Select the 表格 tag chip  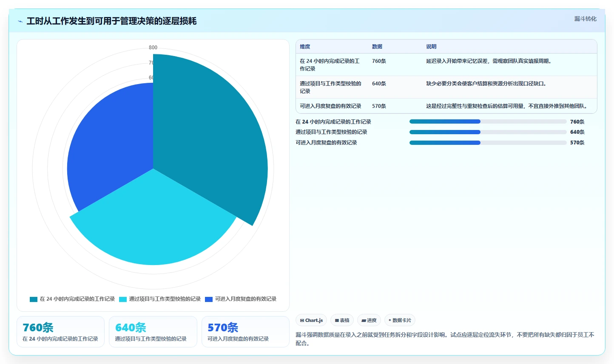coord(342,320)
